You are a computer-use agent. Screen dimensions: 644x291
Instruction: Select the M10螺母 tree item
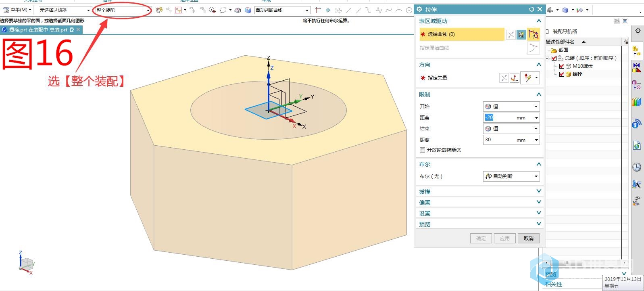tap(583, 66)
